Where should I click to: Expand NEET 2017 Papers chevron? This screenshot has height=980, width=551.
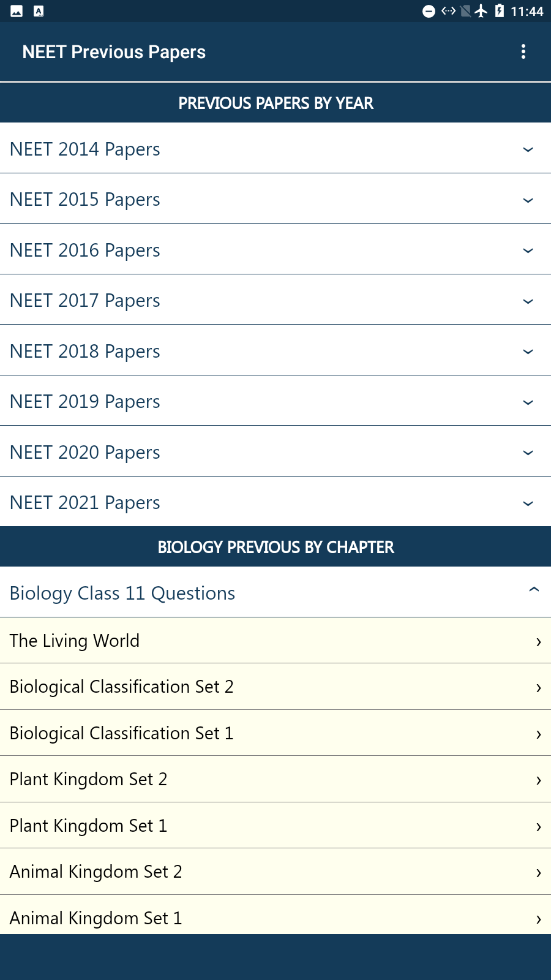[528, 301]
